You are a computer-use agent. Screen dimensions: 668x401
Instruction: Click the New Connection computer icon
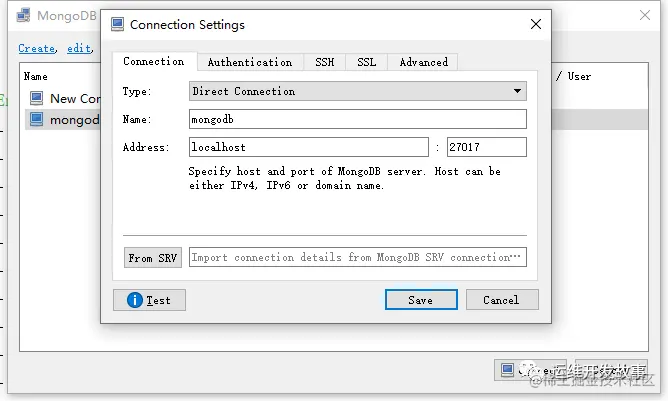coord(36,98)
